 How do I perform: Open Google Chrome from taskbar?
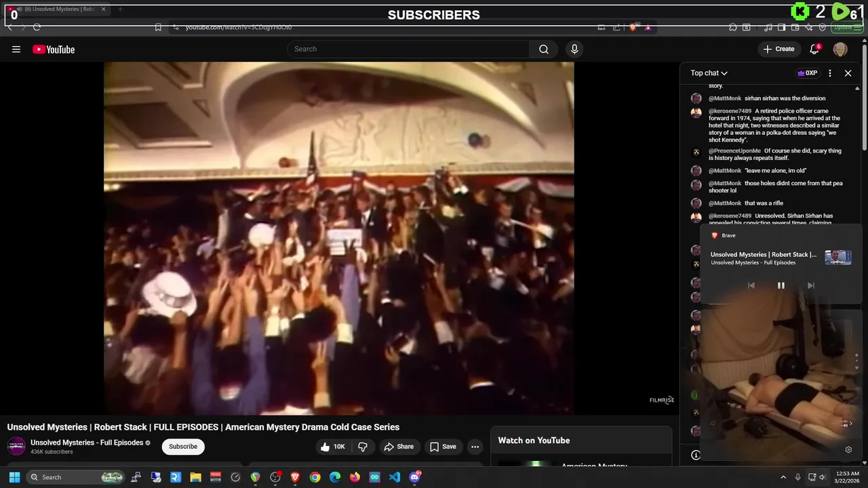[315, 477]
